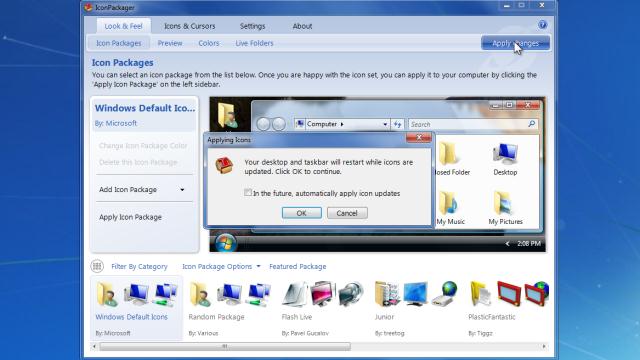Click the refresh arrows in the preview address bar
The width and height of the screenshot is (640, 360).
click(398, 124)
